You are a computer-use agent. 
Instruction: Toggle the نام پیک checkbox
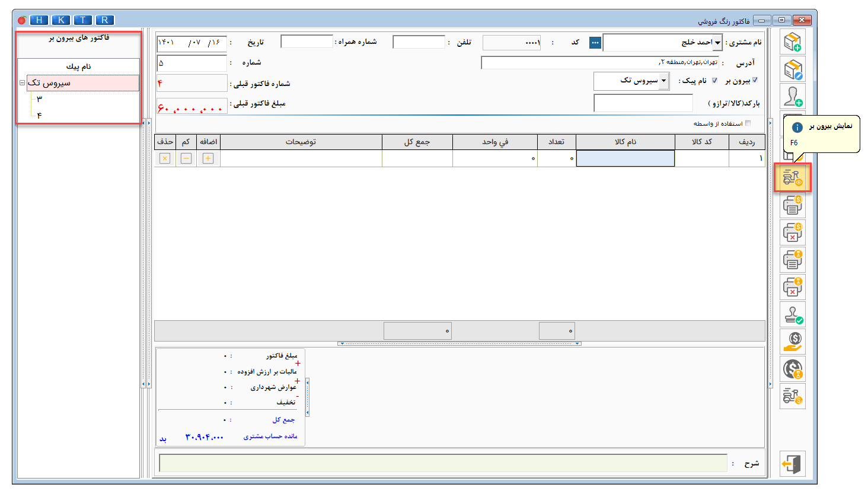click(714, 80)
